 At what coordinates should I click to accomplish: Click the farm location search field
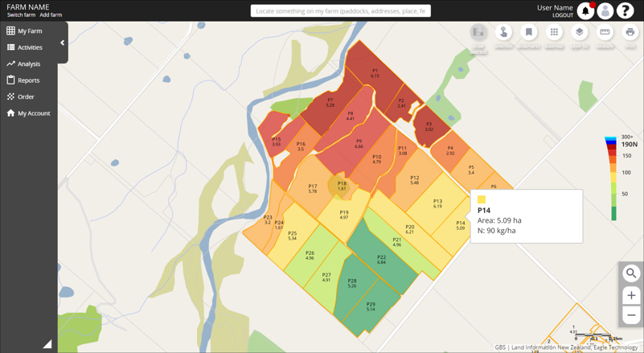340,11
